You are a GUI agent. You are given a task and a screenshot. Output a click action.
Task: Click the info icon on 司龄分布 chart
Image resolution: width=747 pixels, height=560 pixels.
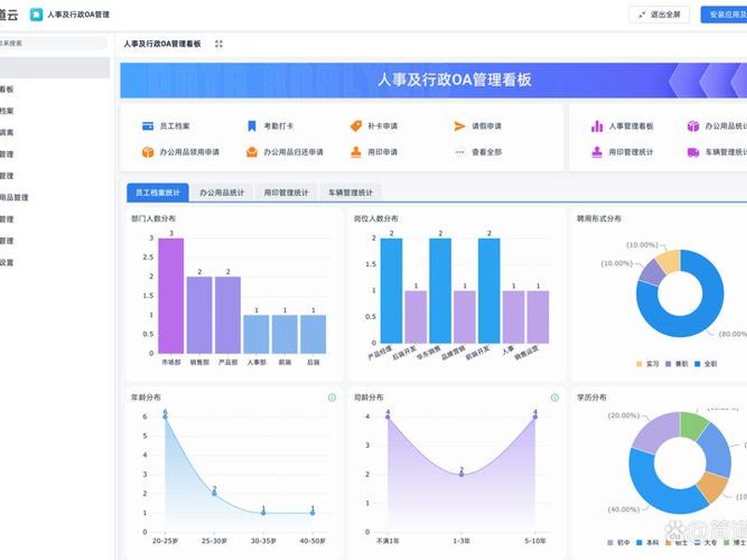coord(555,398)
